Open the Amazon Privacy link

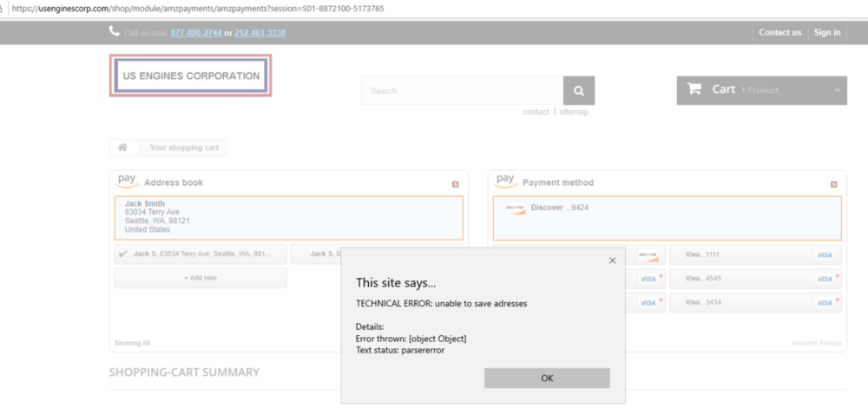(x=817, y=343)
